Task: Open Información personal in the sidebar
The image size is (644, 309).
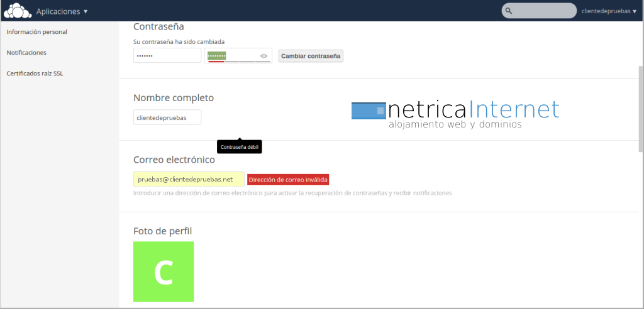Action: pyautogui.click(x=36, y=31)
